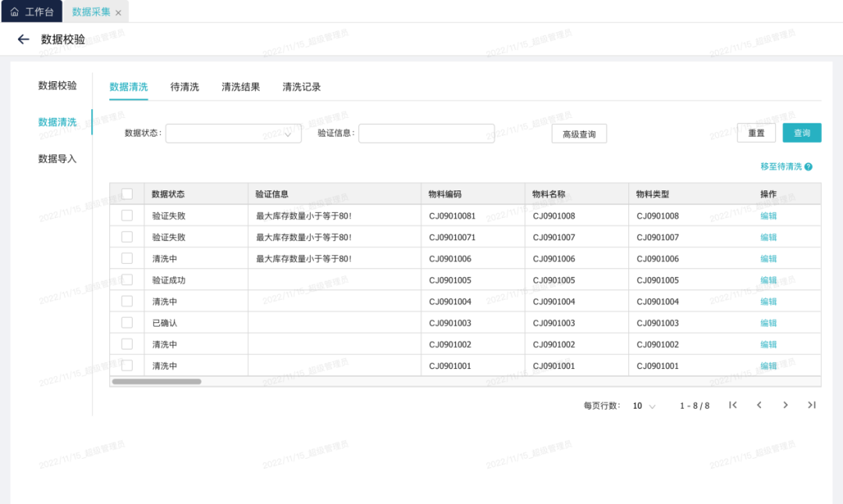Open the 清洗记录 tab
This screenshot has height=504, width=843.
pos(301,87)
